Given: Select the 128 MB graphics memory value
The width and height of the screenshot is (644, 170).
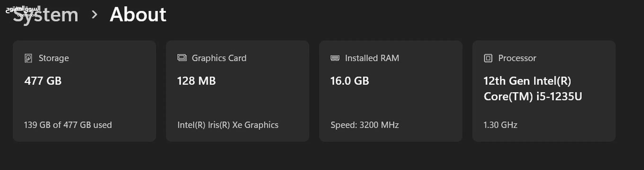Looking at the screenshot, I should pos(196,81).
